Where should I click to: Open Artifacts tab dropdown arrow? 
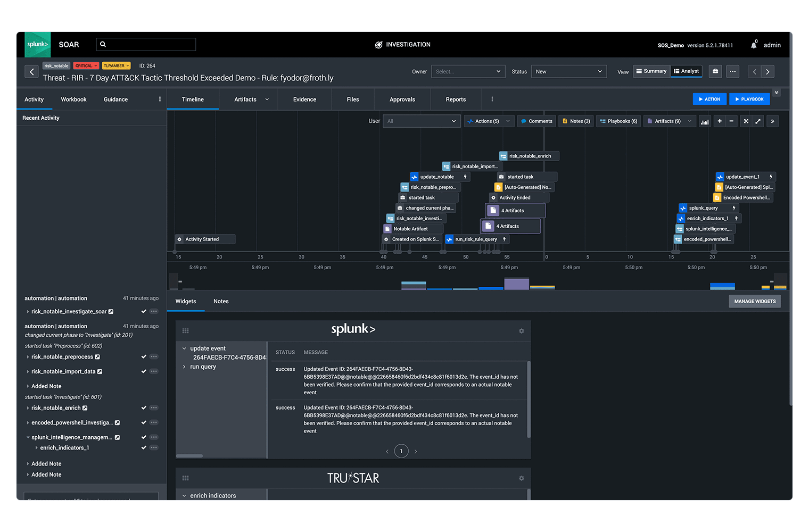pos(267,99)
